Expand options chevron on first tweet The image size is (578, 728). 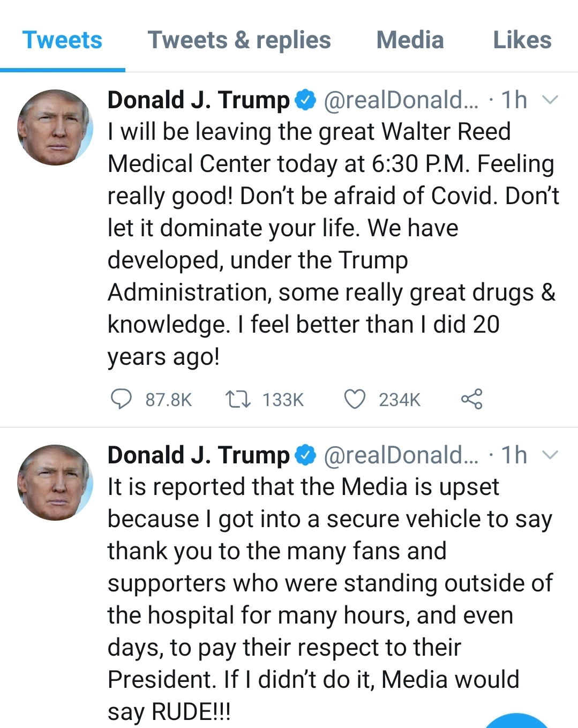(550, 100)
